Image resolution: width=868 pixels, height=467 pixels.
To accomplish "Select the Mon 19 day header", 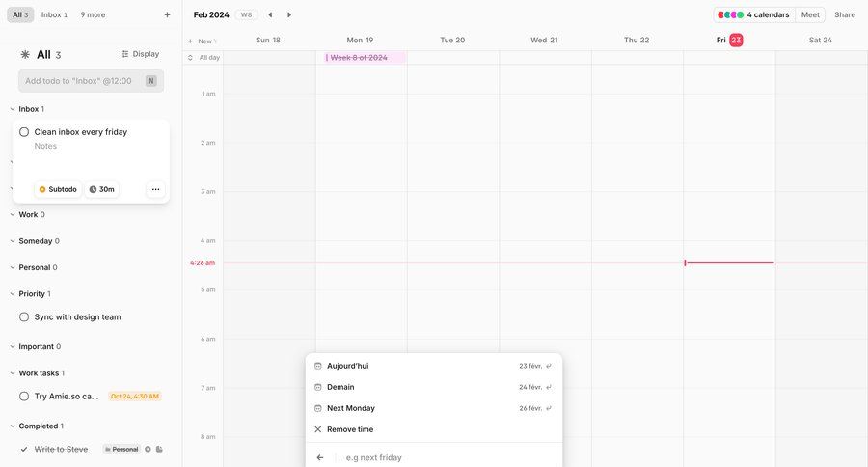I will tap(360, 40).
